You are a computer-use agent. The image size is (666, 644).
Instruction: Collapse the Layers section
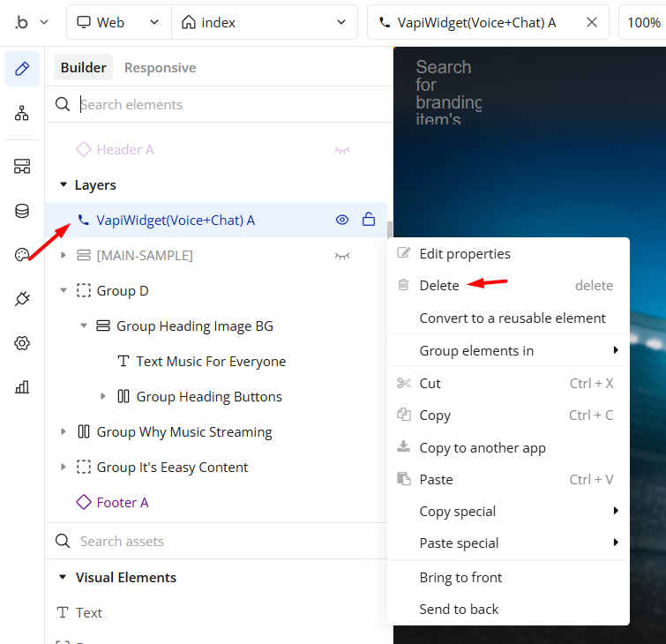coord(64,184)
